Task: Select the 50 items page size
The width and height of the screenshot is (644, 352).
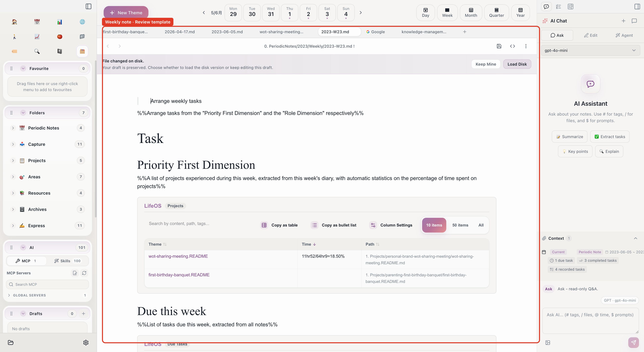Action: pyautogui.click(x=460, y=225)
